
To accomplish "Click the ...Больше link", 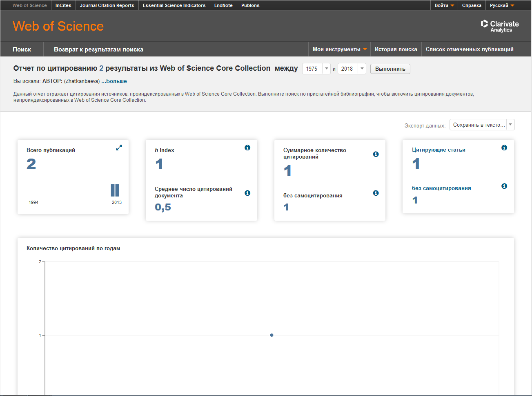I will coord(114,81).
